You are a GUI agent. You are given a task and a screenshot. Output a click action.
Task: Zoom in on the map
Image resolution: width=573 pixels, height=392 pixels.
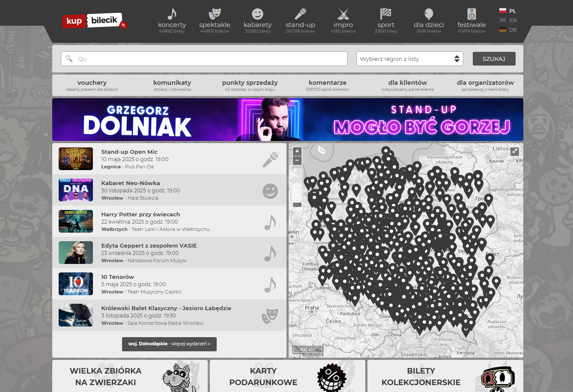[x=297, y=151]
